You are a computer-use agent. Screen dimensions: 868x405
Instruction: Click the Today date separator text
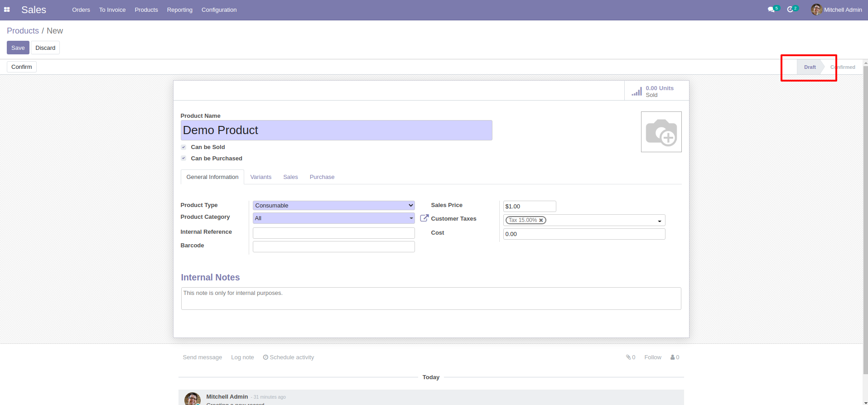tap(431, 377)
